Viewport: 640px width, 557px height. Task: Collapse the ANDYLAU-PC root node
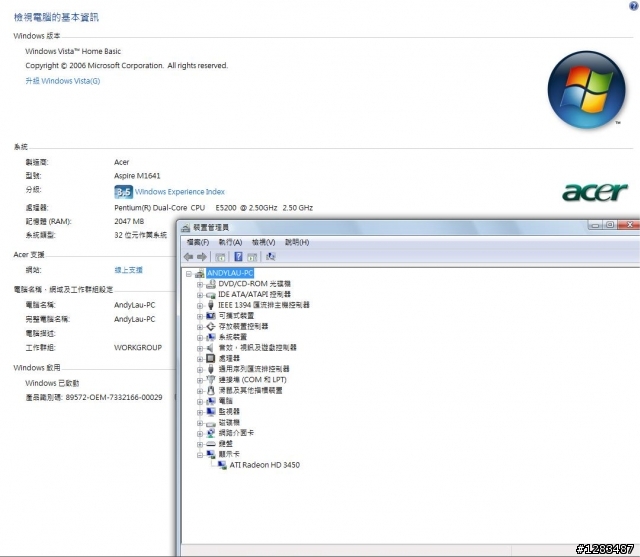189,274
